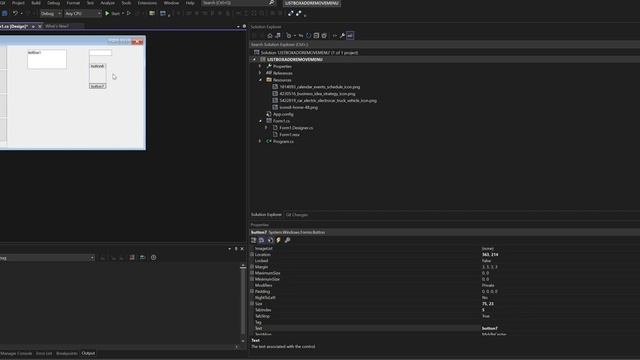Expand the Padding property
640x360 pixels.
(x=252, y=291)
